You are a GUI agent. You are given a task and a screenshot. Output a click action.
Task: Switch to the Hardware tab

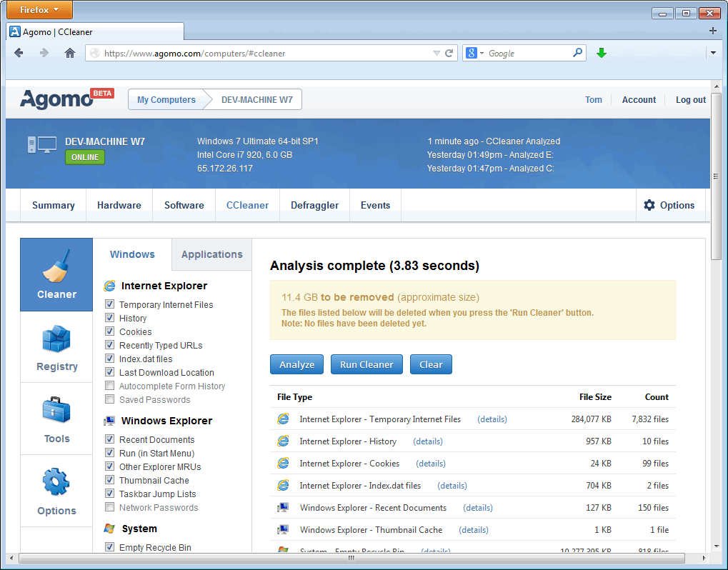coord(119,205)
